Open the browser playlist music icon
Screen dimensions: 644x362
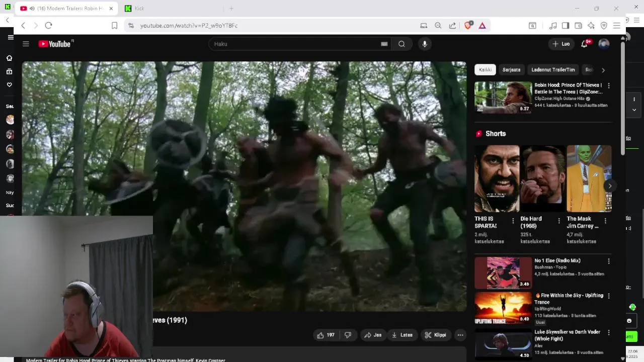click(x=553, y=26)
